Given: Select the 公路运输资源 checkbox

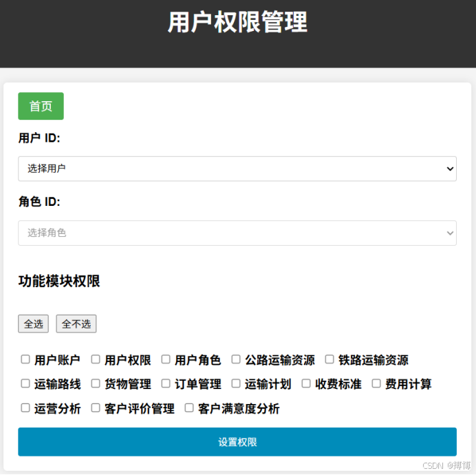Looking at the screenshot, I should tap(236, 359).
